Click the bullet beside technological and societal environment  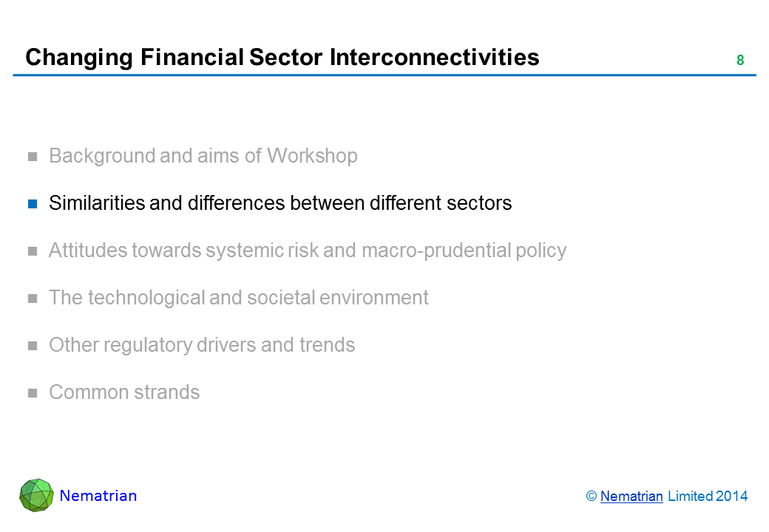(x=33, y=299)
